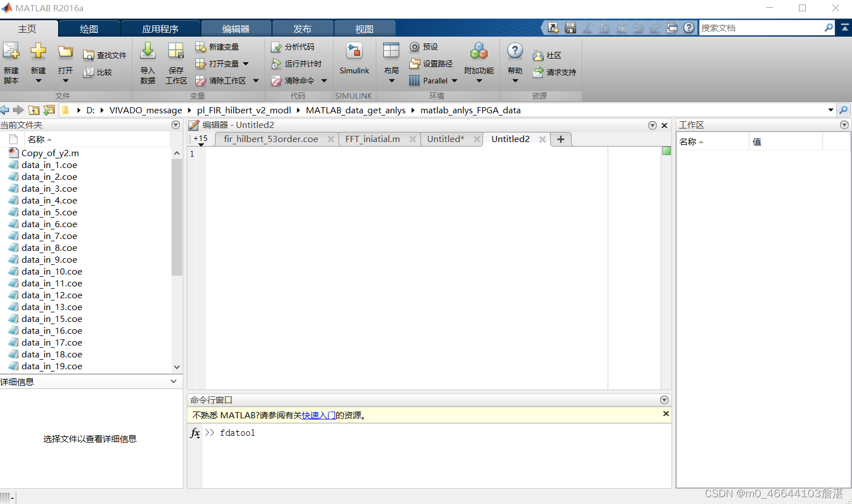Click Set Path (设置路径)
Viewport: 852px width, 504px height.
(431, 64)
